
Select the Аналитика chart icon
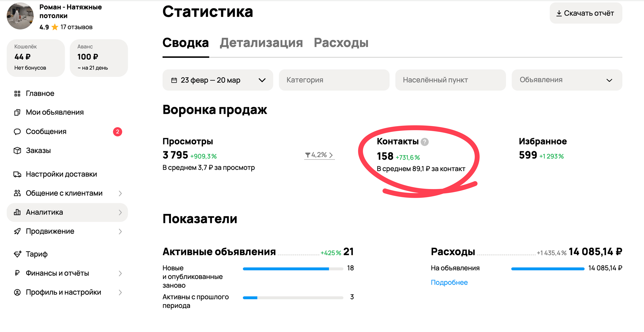17,212
